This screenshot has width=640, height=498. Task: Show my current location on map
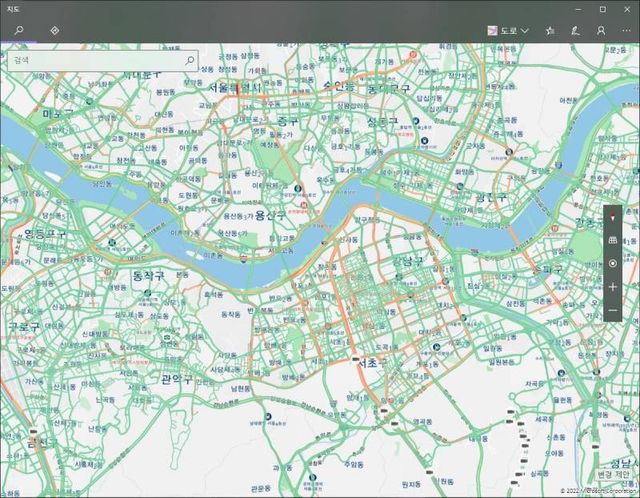click(x=613, y=263)
